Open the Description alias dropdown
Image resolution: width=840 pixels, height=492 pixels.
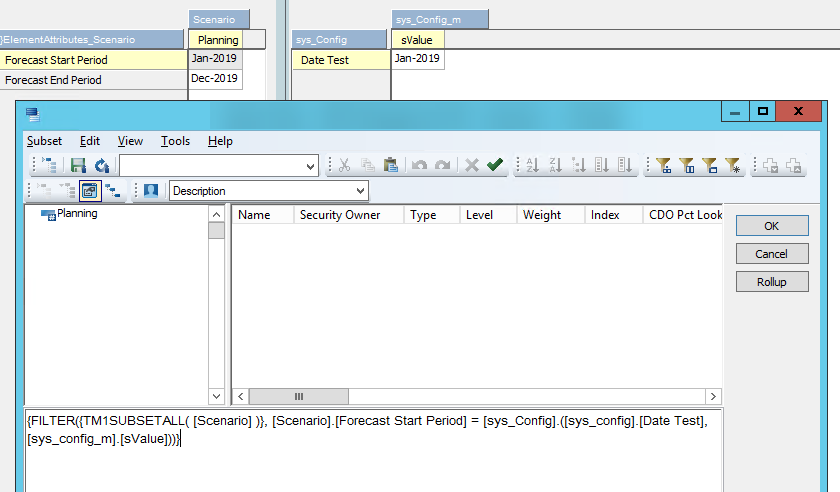coord(361,191)
